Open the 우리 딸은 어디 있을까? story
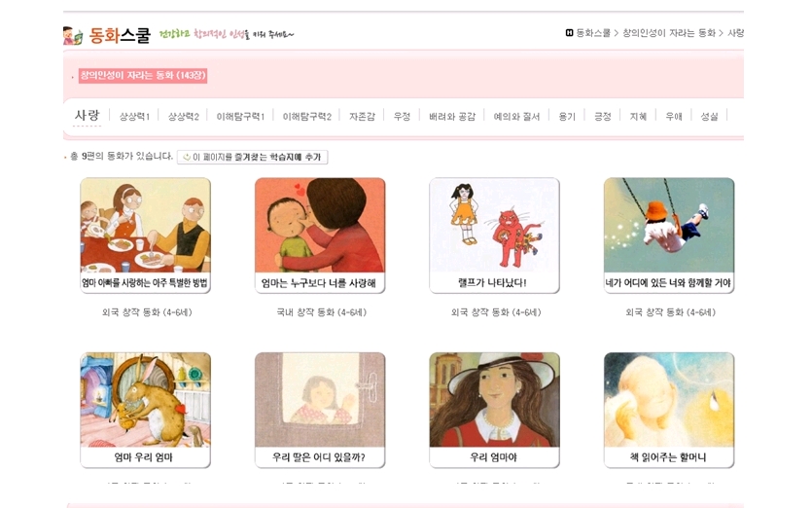This screenshot has width=812, height=508. pyautogui.click(x=320, y=410)
